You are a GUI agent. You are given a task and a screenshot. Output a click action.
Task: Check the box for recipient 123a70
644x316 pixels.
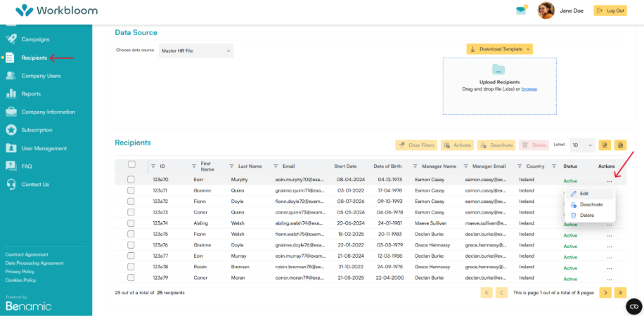131,179
